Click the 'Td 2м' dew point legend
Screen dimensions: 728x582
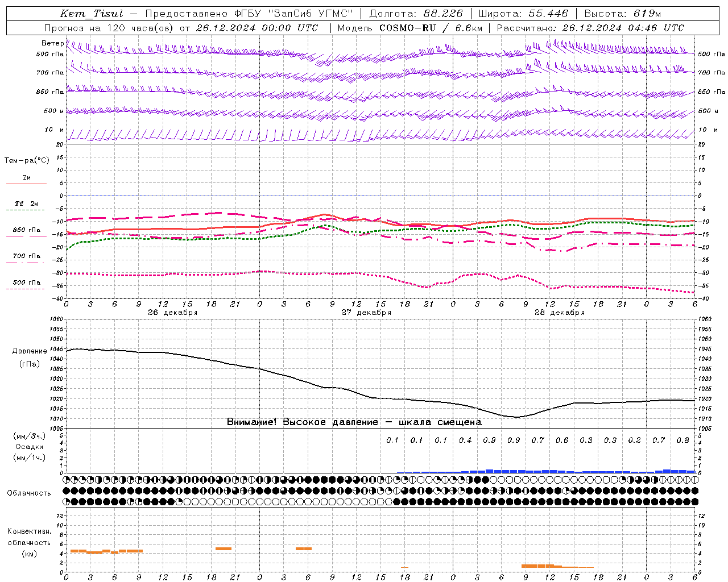(27, 203)
